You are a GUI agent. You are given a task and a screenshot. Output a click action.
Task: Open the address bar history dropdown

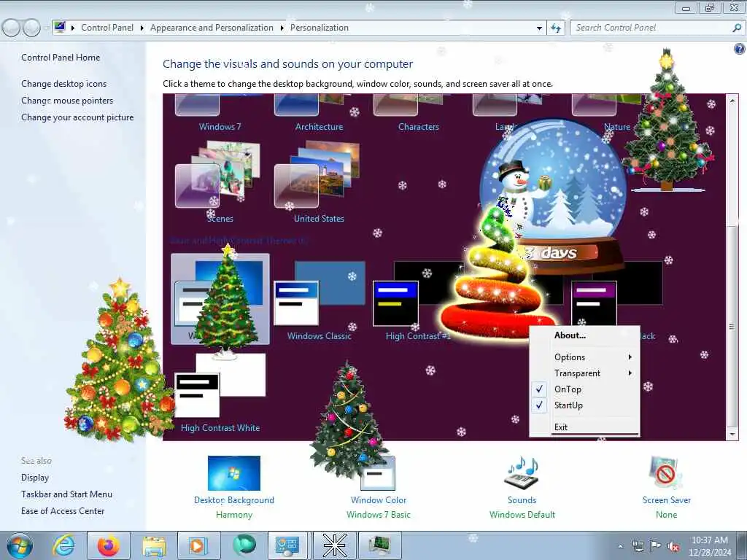tap(539, 28)
